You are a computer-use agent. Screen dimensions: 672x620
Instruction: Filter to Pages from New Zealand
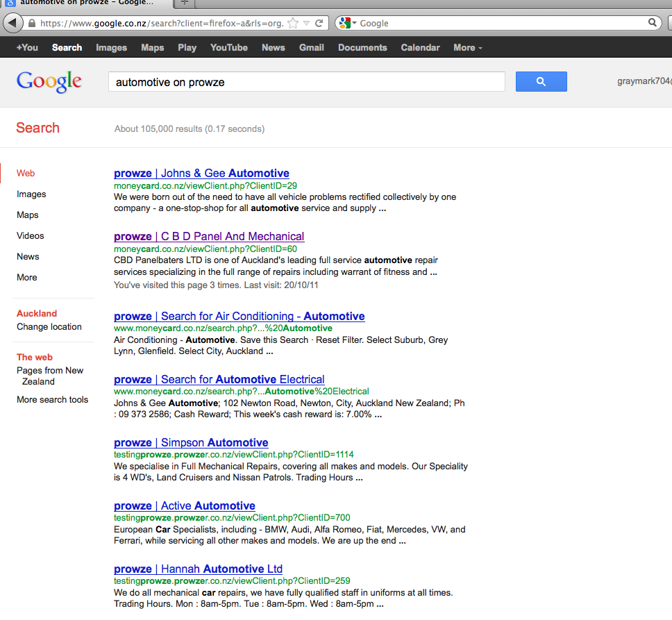(x=50, y=376)
